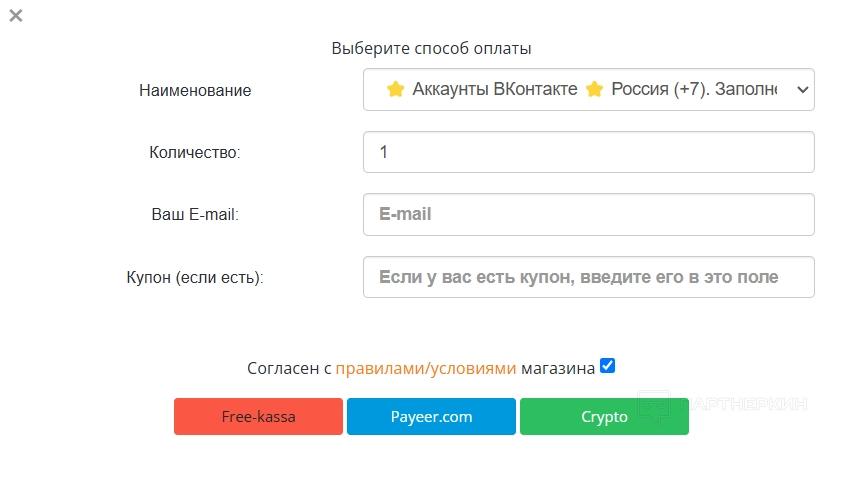Click the Ваш E-mail label
The image size is (858, 478).
195,214
